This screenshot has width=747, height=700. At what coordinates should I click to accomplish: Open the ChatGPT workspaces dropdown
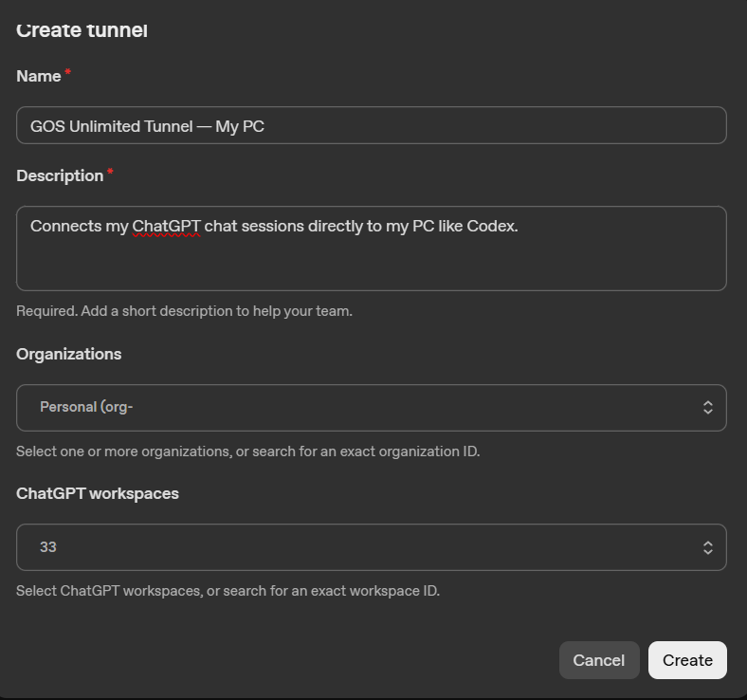tap(371, 547)
